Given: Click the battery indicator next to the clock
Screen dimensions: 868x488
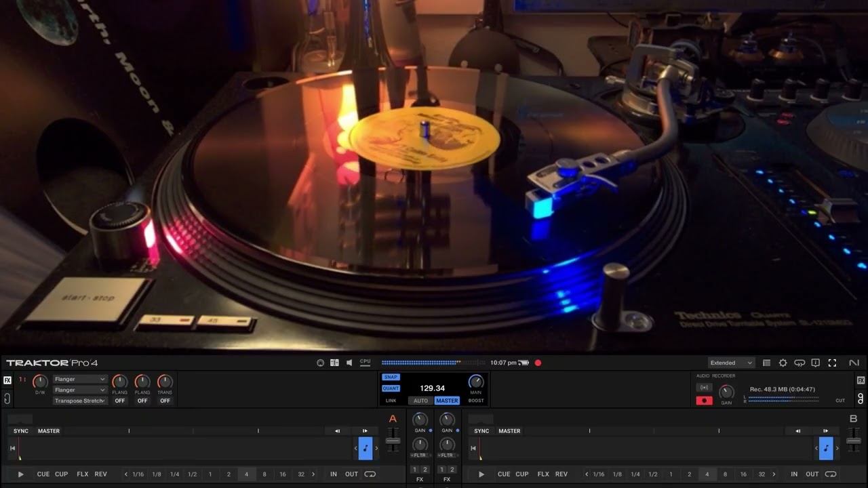Looking at the screenshot, I should (524, 363).
